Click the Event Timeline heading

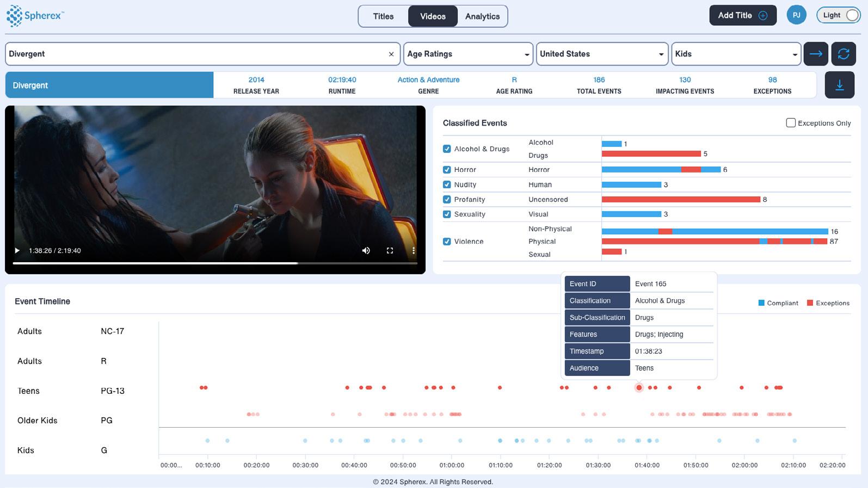coord(42,301)
